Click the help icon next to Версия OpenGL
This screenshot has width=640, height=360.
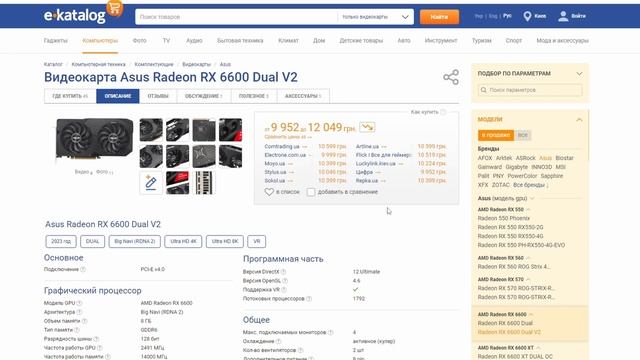pyautogui.click(x=285, y=281)
